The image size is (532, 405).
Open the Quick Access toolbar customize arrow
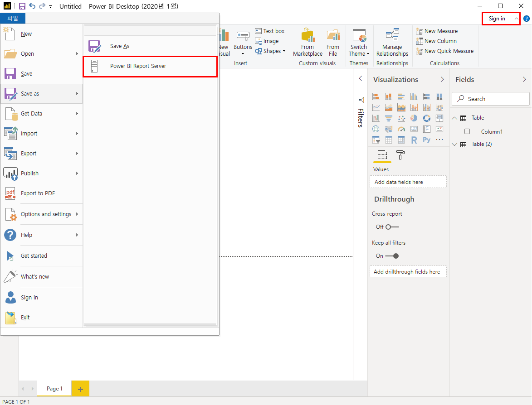coord(50,6)
